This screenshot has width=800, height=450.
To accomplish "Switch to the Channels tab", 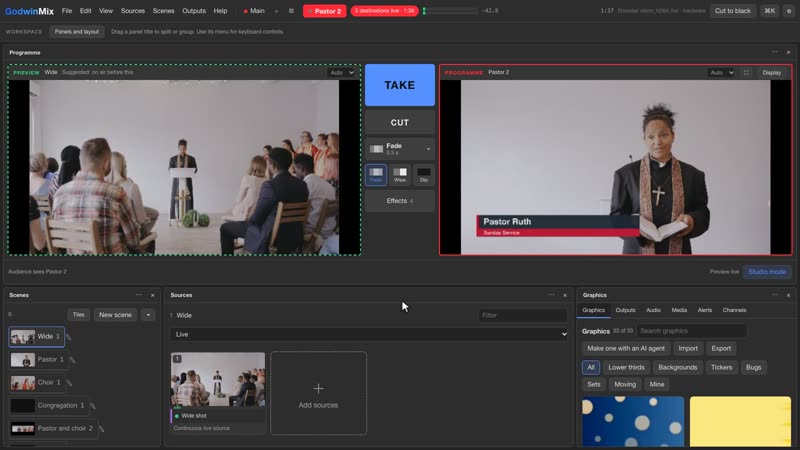I will (734, 310).
